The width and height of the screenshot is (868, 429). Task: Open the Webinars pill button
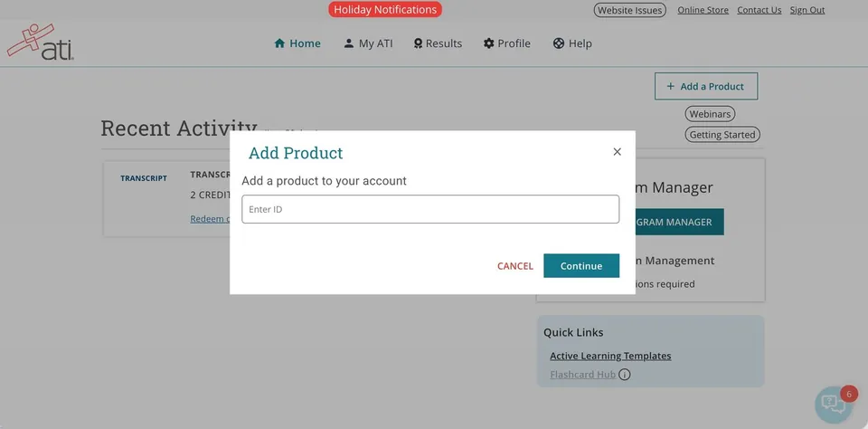pyautogui.click(x=710, y=114)
